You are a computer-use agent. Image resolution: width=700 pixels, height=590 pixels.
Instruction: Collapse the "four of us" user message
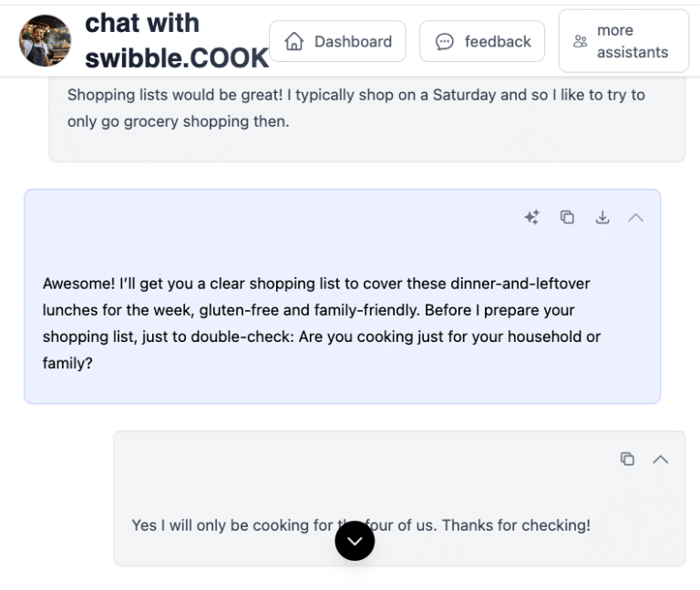click(x=661, y=459)
